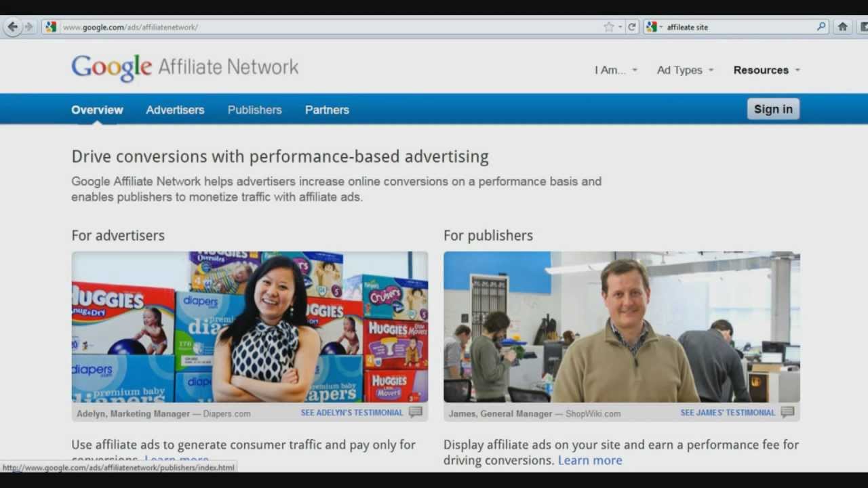
Task: Bookmark the page with the star icon
Action: click(608, 27)
